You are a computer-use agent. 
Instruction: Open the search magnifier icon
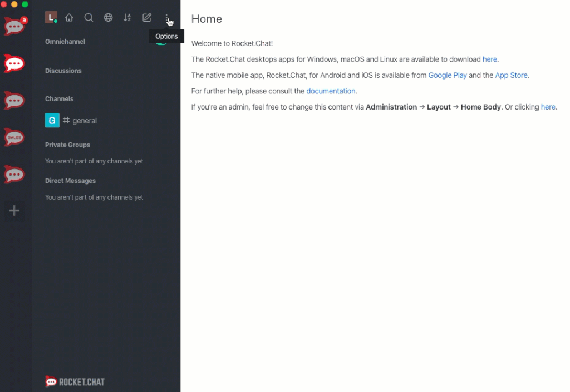pos(89,17)
